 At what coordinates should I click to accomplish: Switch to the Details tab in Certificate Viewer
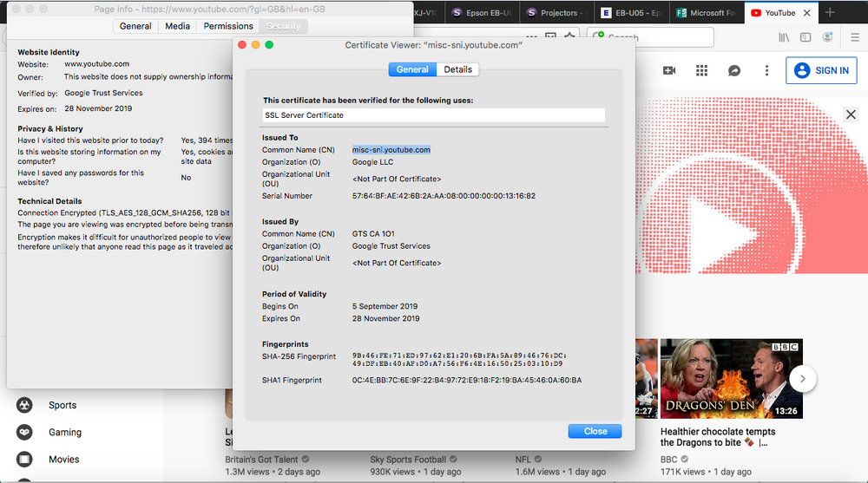coord(457,69)
